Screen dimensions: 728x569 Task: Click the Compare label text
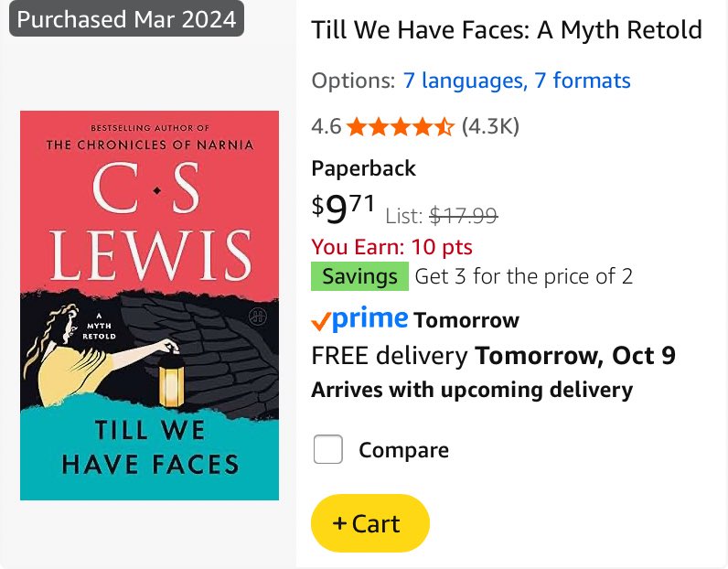(x=403, y=450)
